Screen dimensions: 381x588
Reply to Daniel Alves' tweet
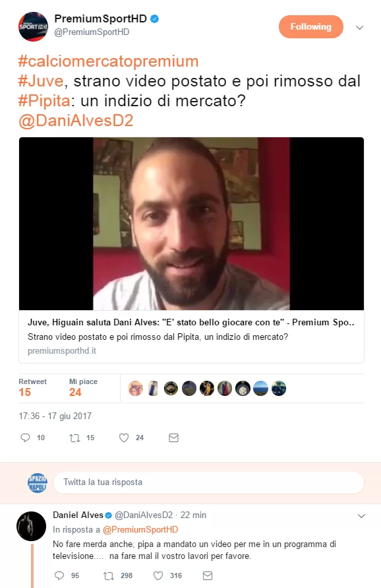click(x=59, y=575)
